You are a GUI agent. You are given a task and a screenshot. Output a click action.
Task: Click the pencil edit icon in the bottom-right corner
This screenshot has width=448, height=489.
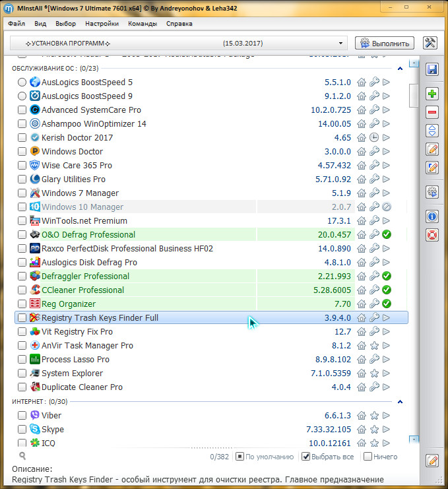point(432,461)
